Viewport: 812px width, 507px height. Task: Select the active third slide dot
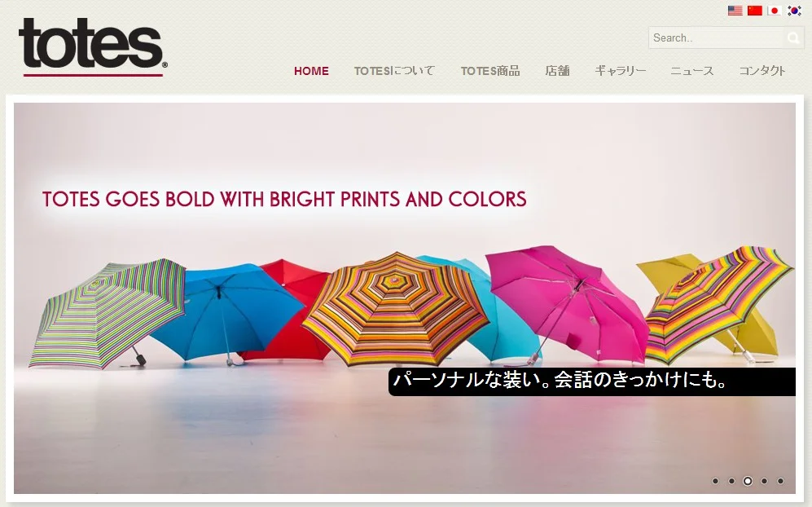point(748,481)
